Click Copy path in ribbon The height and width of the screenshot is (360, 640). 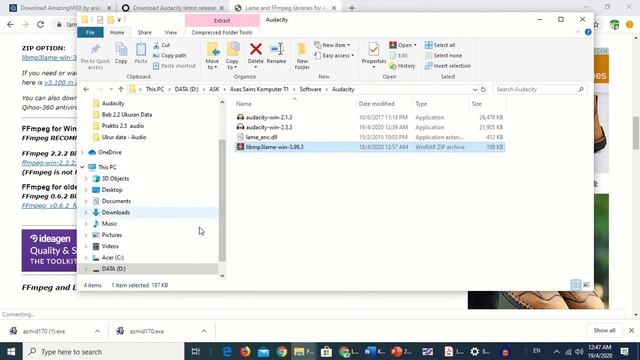point(169,56)
